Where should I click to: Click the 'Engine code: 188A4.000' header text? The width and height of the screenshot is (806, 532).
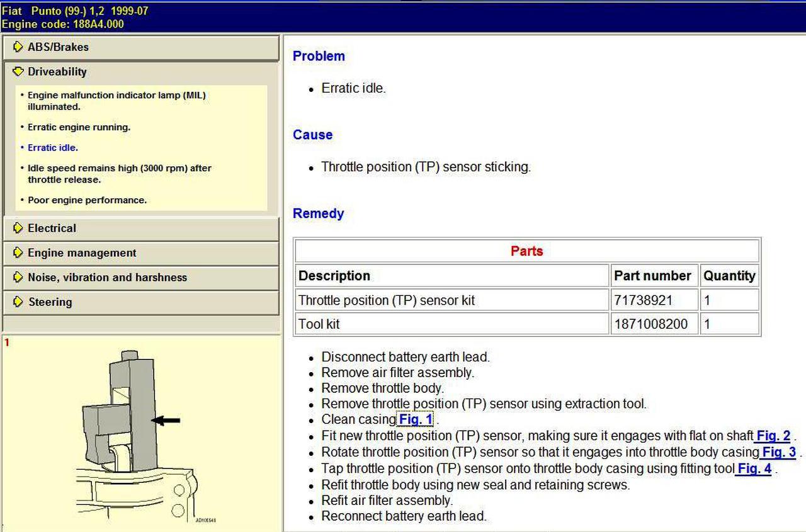(x=63, y=25)
